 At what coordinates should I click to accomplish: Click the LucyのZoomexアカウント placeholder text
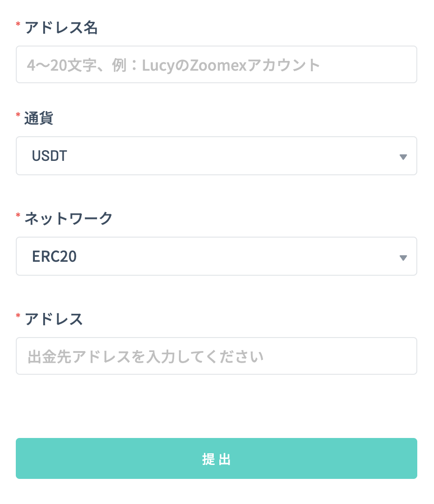230,65
